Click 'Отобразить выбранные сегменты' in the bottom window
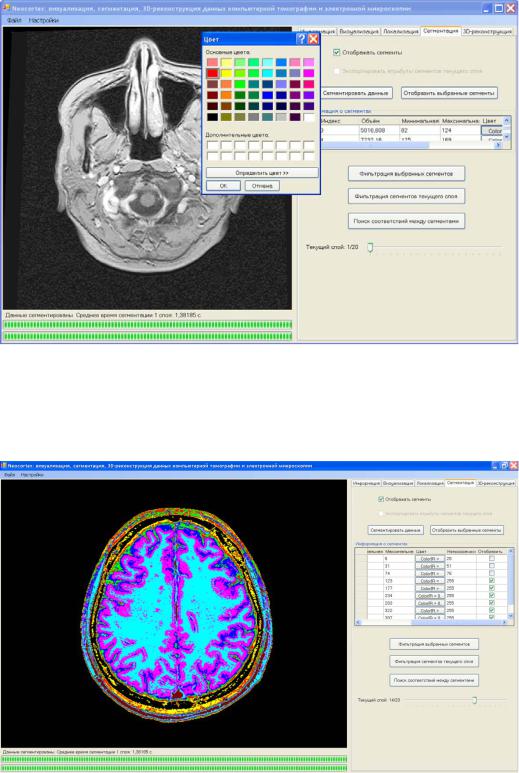Viewport: 519px width, 773px height. click(x=467, y=530)
